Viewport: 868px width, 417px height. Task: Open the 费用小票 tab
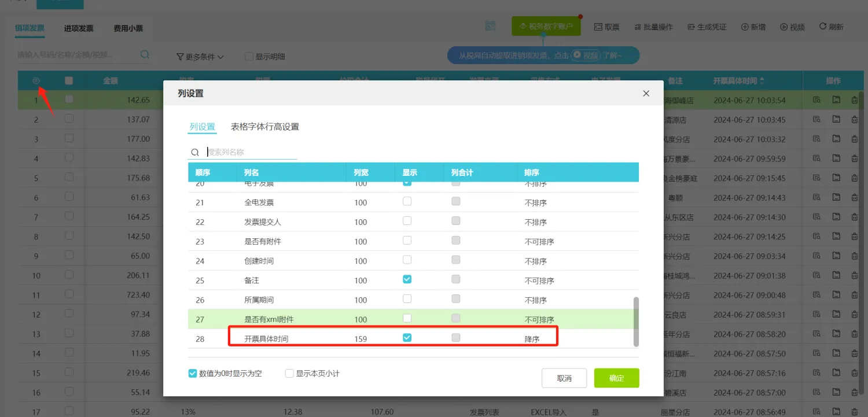pos(128,28)
